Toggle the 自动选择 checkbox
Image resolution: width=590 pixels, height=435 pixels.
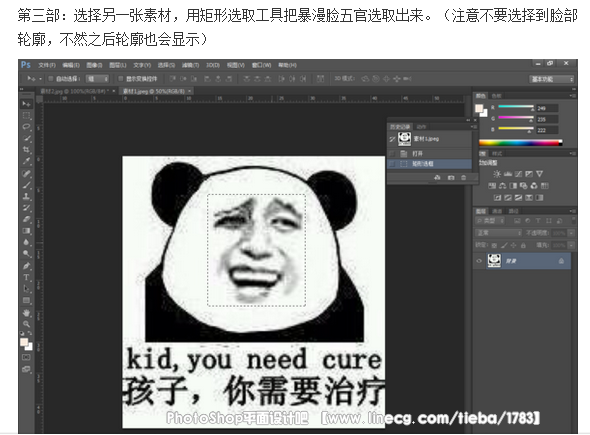pos(50,79)
